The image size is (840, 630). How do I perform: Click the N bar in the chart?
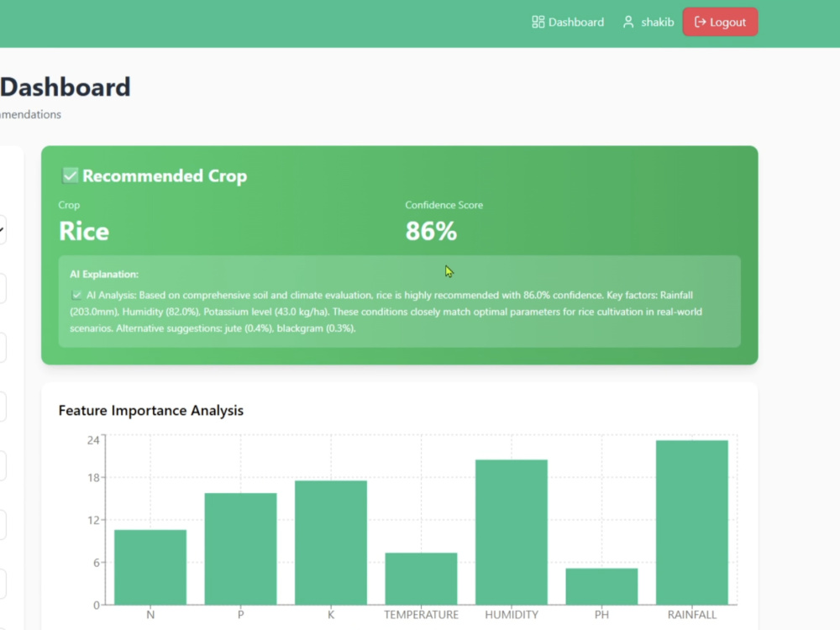point(150,567)
